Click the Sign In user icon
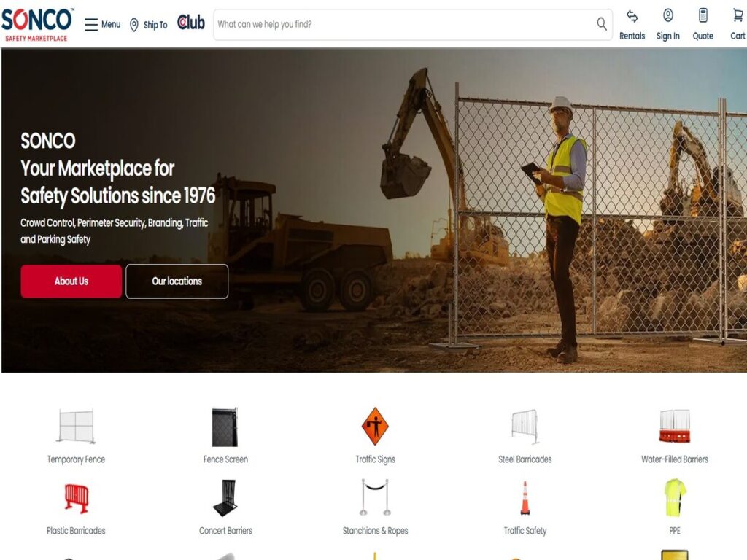The image size is (747, 560). (x=668, y=16)
